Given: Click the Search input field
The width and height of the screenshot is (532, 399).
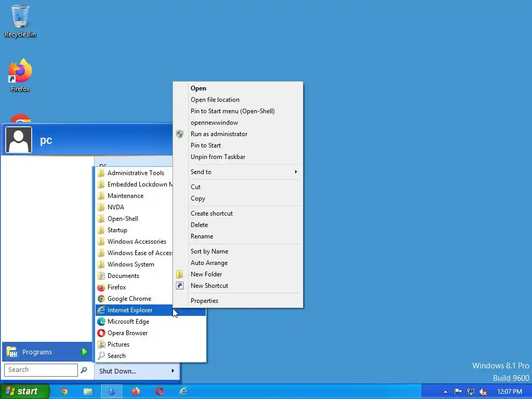Looking at the screenshot, I should coord(41,370).
